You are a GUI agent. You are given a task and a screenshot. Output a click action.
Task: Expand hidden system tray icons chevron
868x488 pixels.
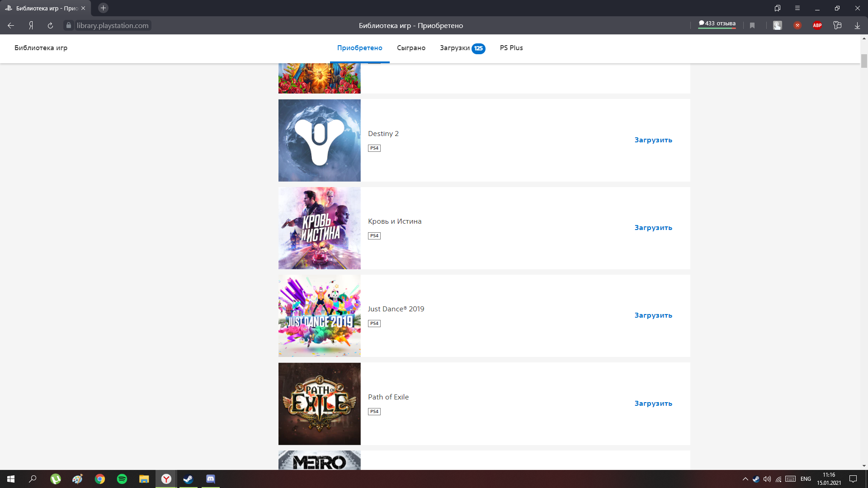point(745,479)
